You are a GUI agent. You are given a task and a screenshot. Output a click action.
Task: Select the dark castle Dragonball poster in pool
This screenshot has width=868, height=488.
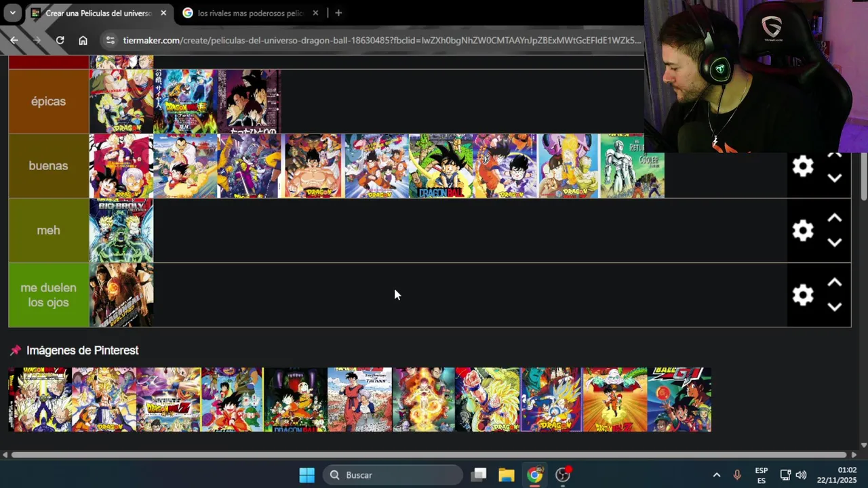point(296,400)
